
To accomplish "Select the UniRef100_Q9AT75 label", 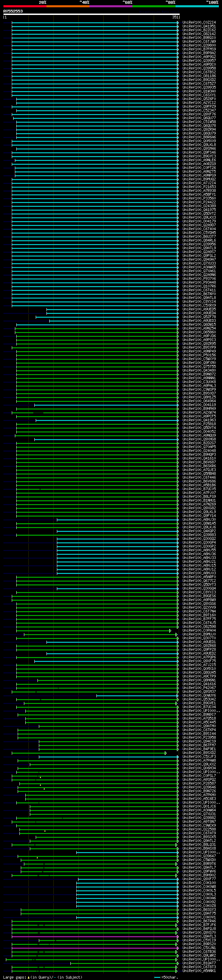I will [199, 913].
